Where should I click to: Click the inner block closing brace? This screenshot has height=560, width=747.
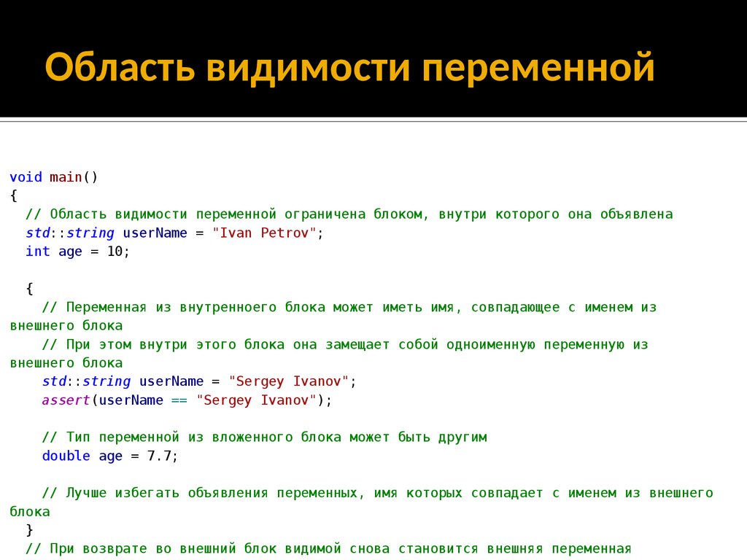(x=29, y=530)
